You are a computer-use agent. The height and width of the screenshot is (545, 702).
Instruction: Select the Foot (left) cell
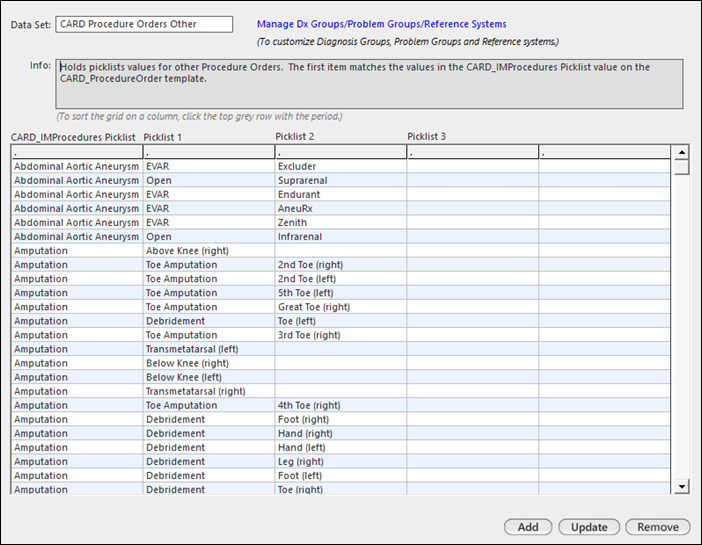point(341,476)
